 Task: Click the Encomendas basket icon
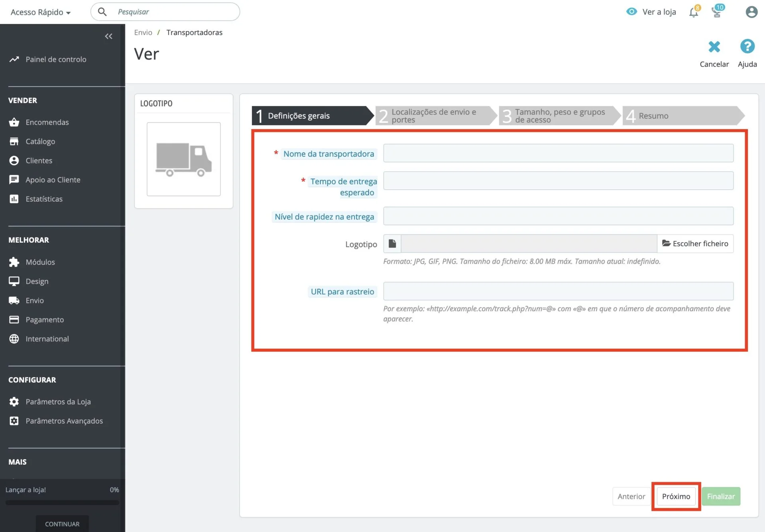(14, 122)
